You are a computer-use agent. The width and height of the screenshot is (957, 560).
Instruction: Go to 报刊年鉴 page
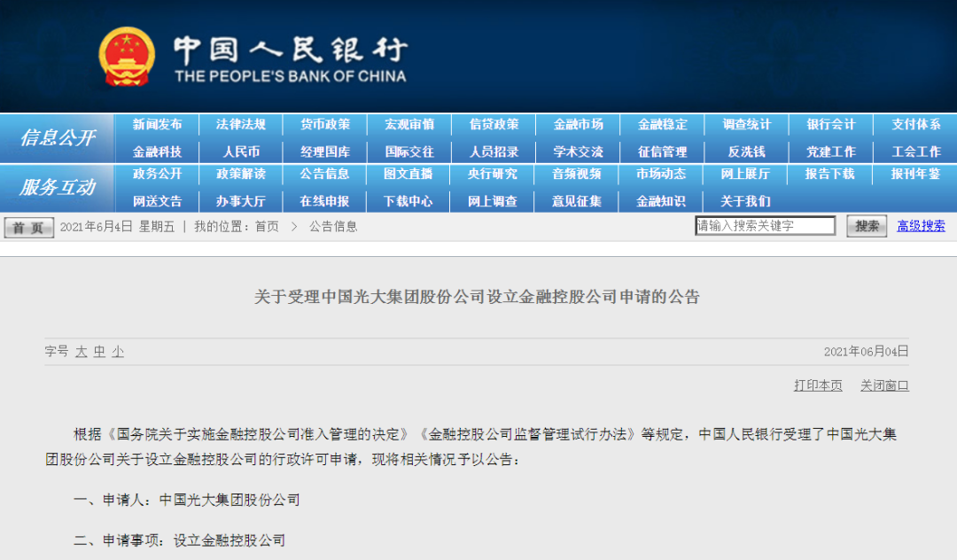coord(914,174)
